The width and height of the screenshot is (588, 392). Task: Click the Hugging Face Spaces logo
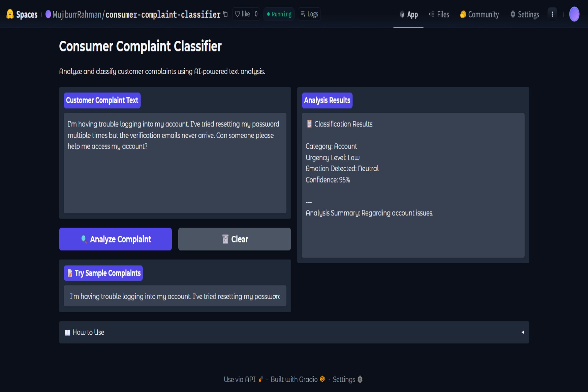click(10, 14)
